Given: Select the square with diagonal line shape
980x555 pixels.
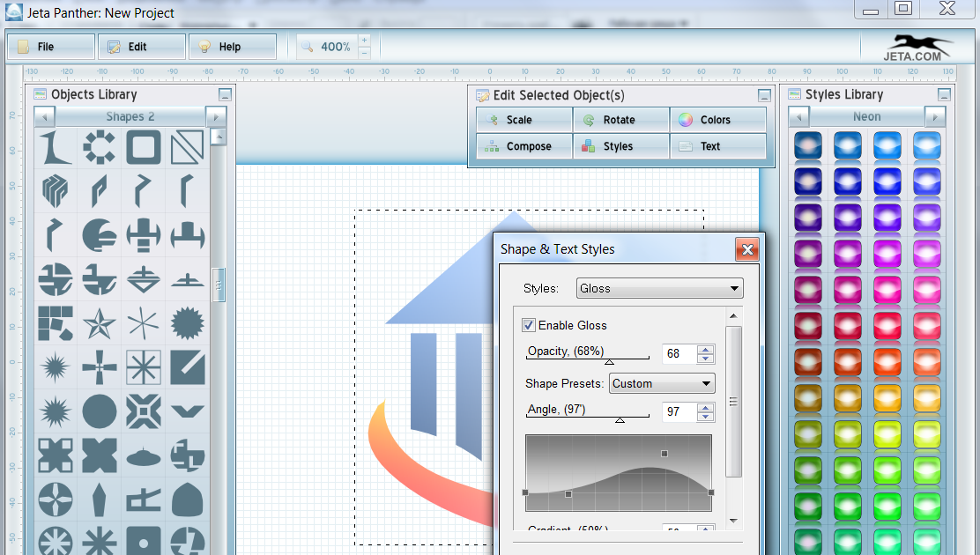Looking at the screenshot, I should 187,147.
